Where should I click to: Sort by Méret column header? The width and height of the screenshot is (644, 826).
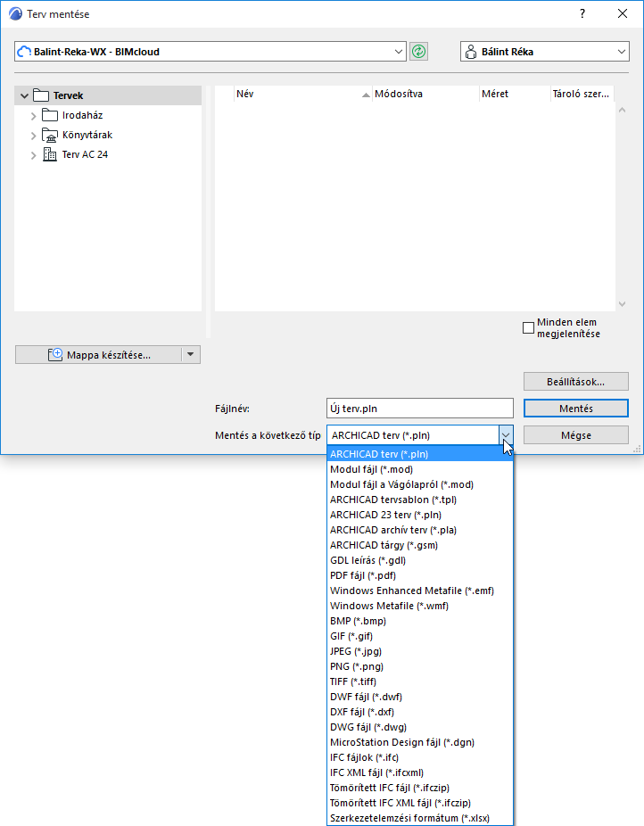(515, 94)
